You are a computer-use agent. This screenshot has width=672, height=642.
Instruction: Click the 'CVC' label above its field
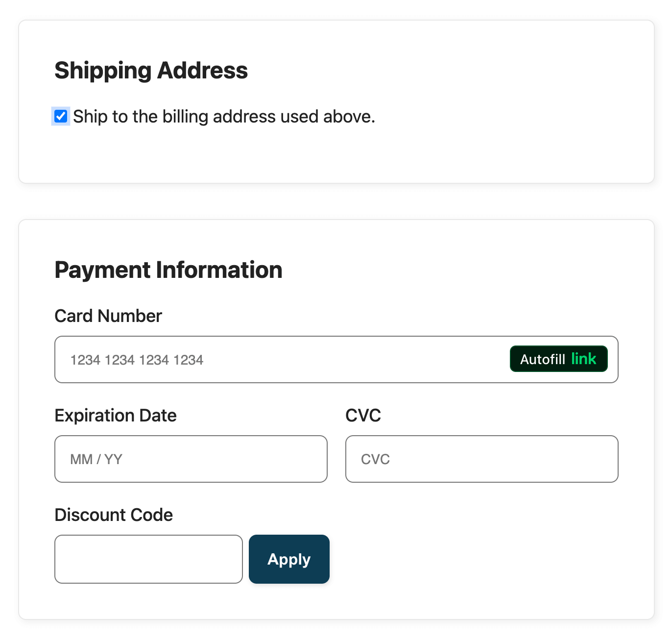363,415
